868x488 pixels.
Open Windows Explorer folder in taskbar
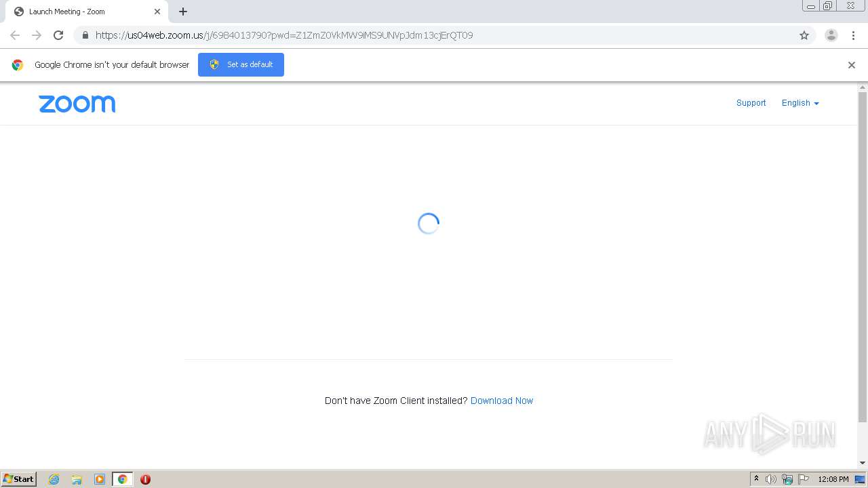point(77,479)
